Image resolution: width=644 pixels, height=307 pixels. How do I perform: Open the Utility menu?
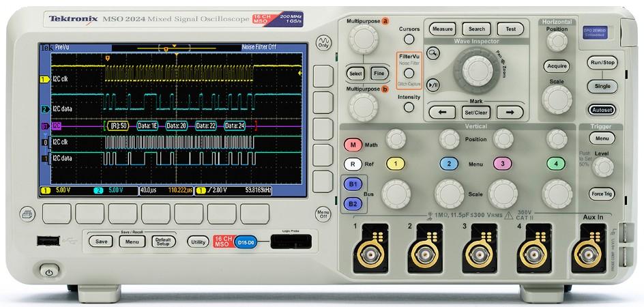tap(199, 242)
